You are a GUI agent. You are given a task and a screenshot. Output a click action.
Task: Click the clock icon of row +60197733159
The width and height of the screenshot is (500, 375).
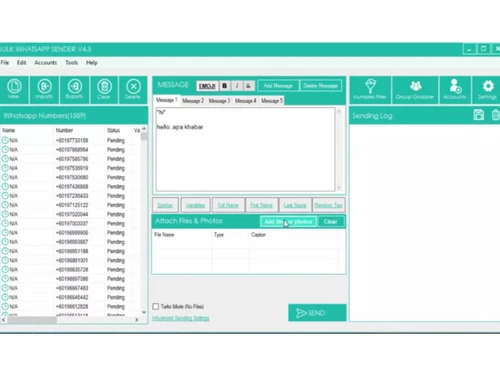[5, 140]
